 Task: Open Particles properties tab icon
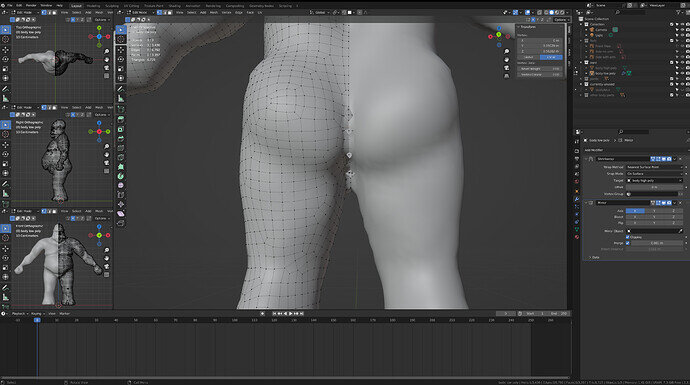tap(577, 206)
